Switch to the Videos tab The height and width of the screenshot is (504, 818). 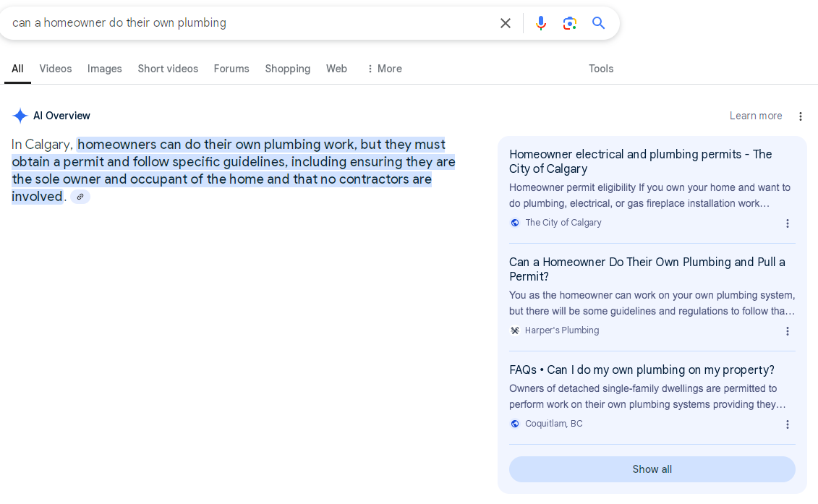[56, 69]
